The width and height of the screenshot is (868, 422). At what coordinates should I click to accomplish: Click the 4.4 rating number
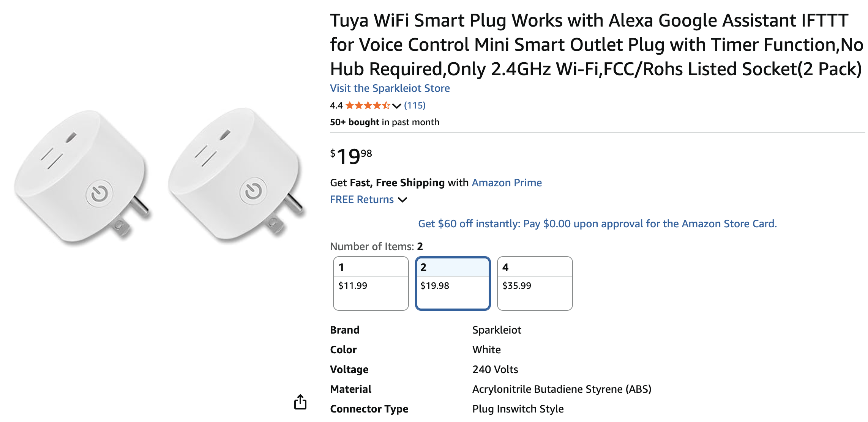[336, 106]
